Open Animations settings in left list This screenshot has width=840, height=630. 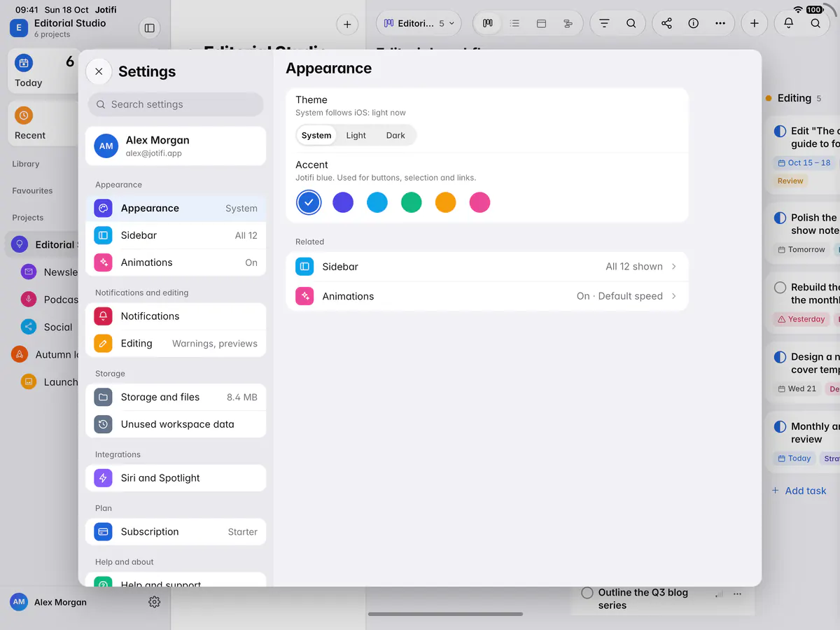coord(176,262)
